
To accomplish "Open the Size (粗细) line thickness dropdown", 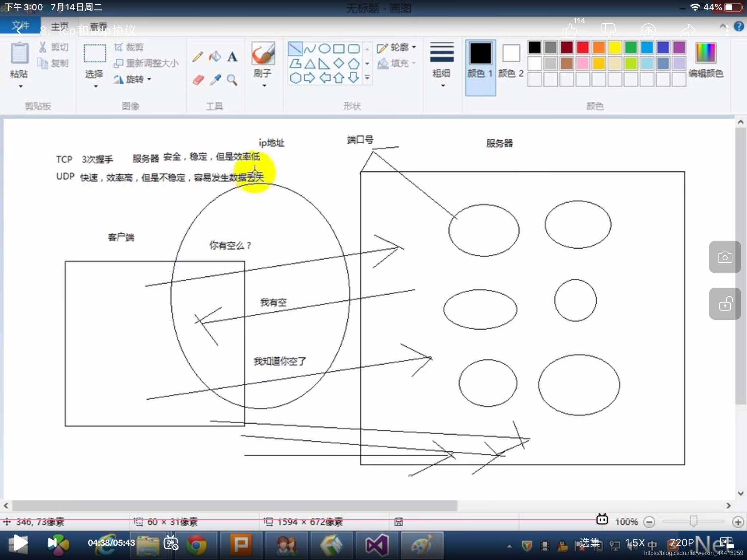I will tap(442, 65).
